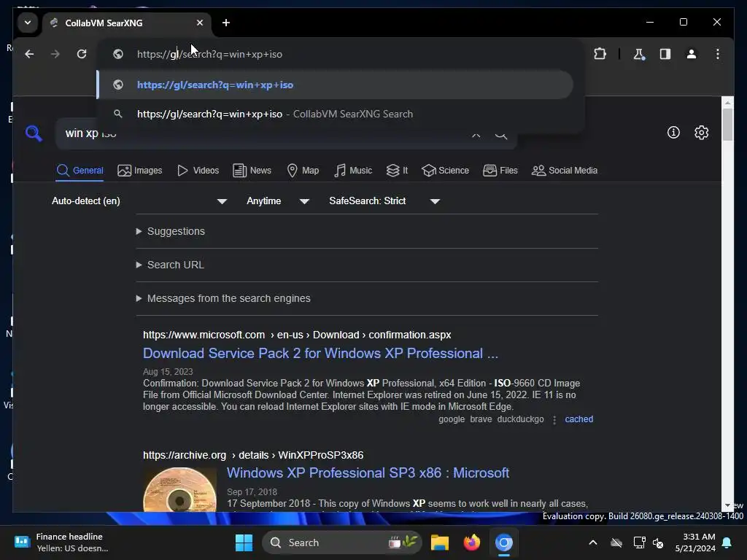Click the duckduckgo engine label
Image resolution: width=747 pixels, height=560 pixels.
(x=520, y=419)
